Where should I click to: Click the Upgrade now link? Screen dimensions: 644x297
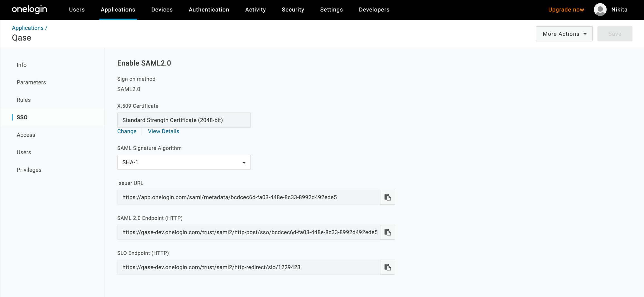566,10
